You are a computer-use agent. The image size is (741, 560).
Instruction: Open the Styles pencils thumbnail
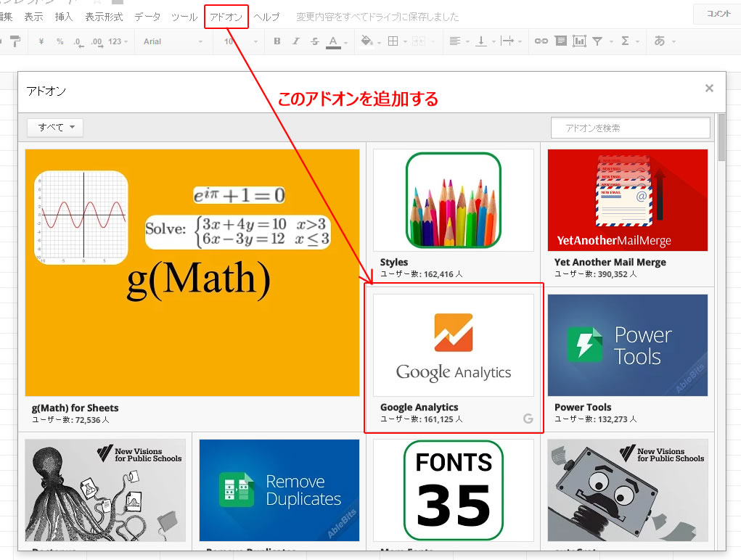[453, 200]
